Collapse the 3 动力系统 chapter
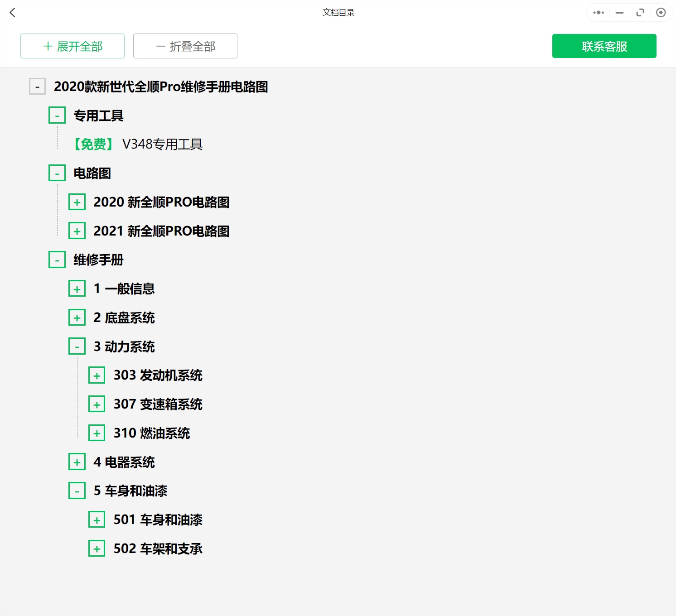676x616 pixels. tap(77, 347)
